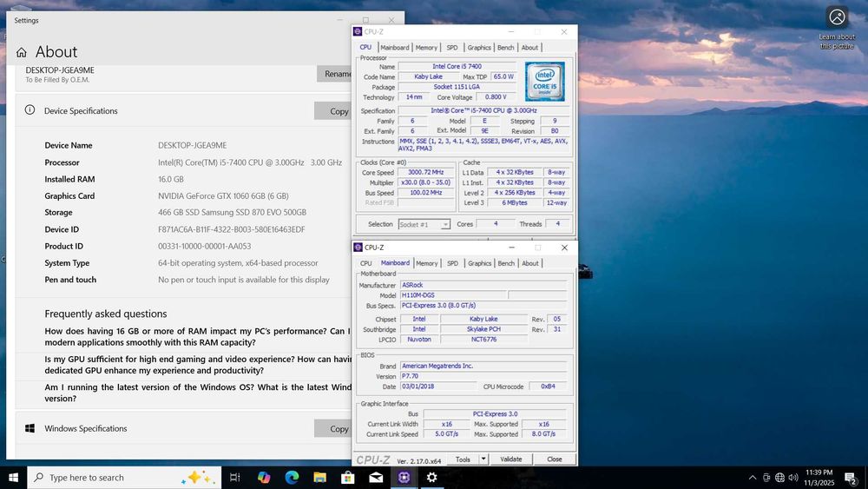Click the CPU-Z logo in the upper window title bar

(x=358, y=31)
